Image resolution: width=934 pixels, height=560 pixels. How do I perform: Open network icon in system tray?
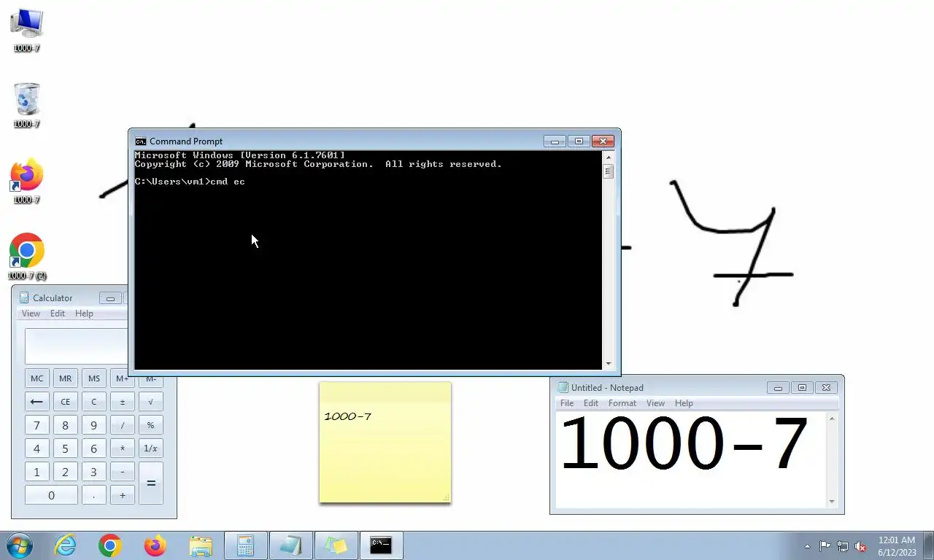843,546
